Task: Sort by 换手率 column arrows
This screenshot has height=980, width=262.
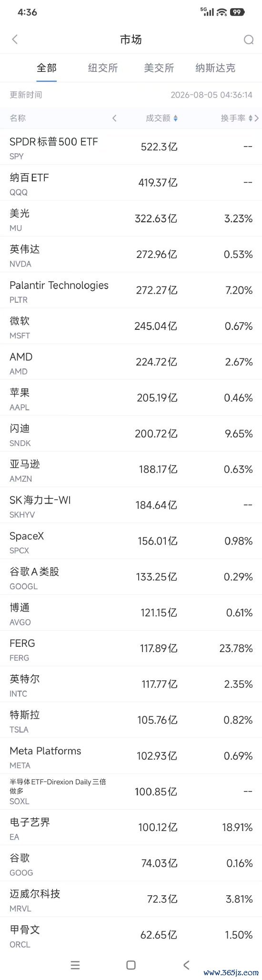Action: pos(251,118)
